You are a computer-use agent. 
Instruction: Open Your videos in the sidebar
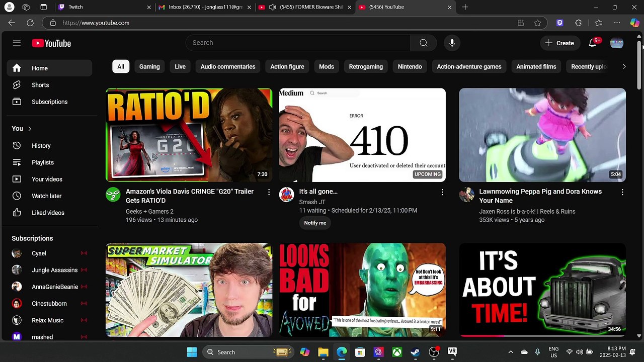49,179
